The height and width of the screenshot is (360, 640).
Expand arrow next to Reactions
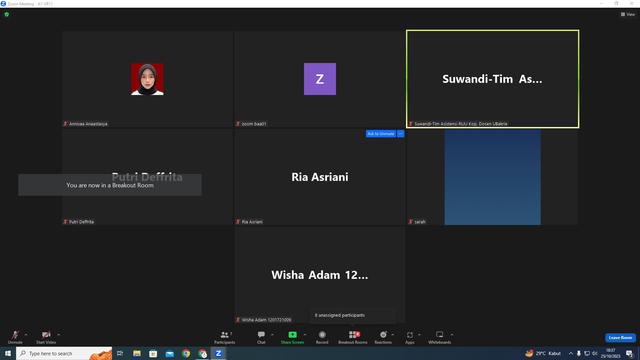[x=393, y=335]
